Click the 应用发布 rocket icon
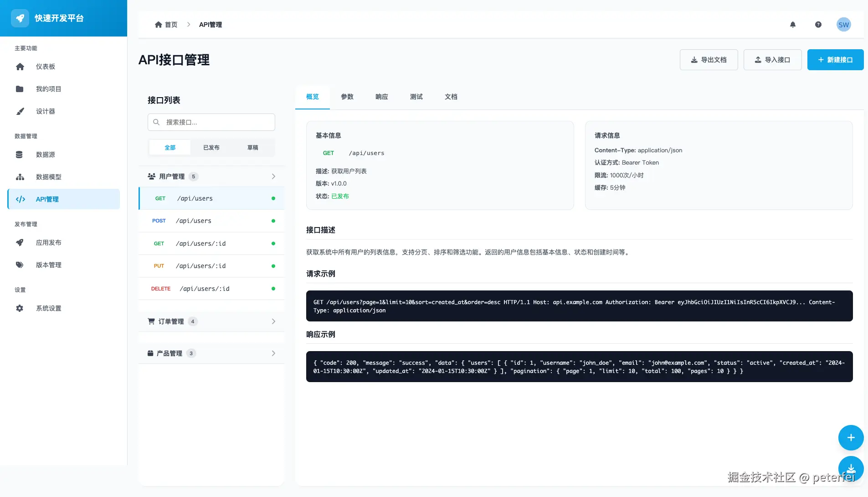The width and height of the screenshot is (868, 497). (20, 242)
